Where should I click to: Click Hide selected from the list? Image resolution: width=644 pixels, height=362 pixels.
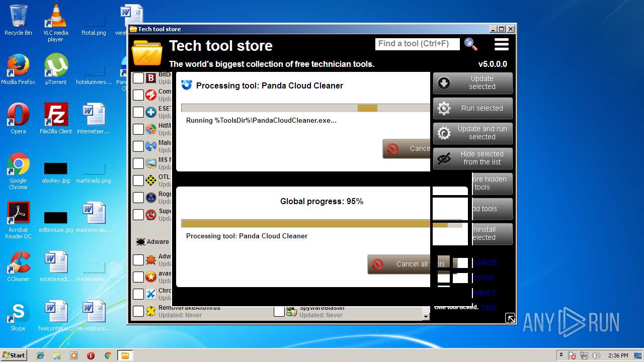click(473, 158)
